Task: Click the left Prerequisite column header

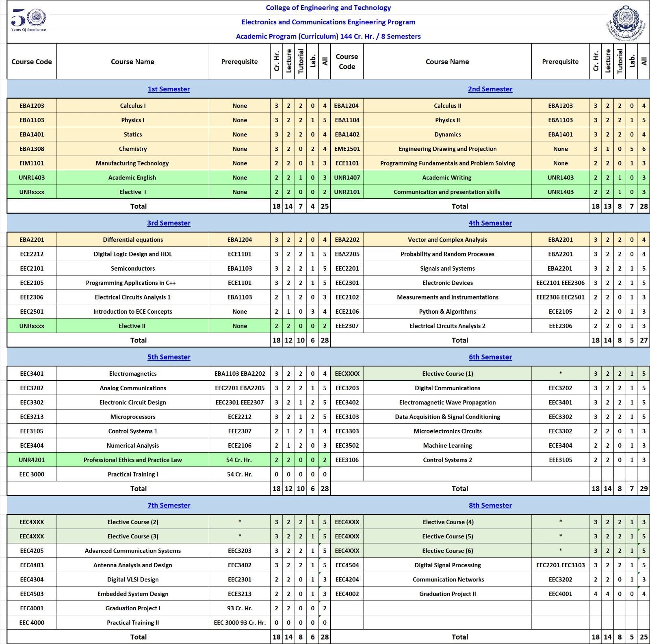Action: coord(239,62)
